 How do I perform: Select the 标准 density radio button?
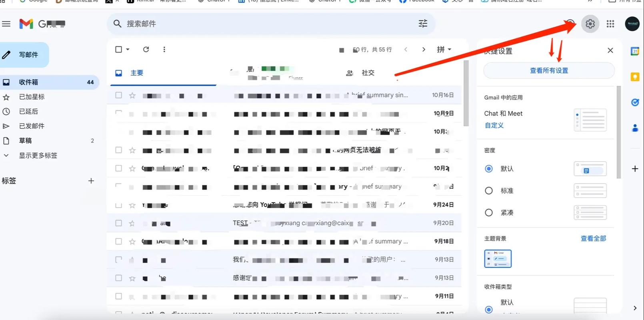[x=488, y=191]
